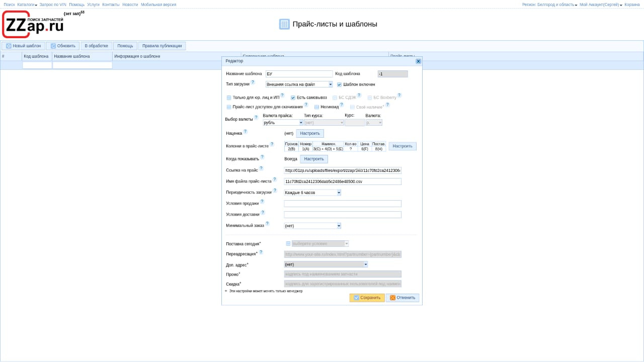
Task: Click help icon beside Наценка label
Action: [246, 132]
